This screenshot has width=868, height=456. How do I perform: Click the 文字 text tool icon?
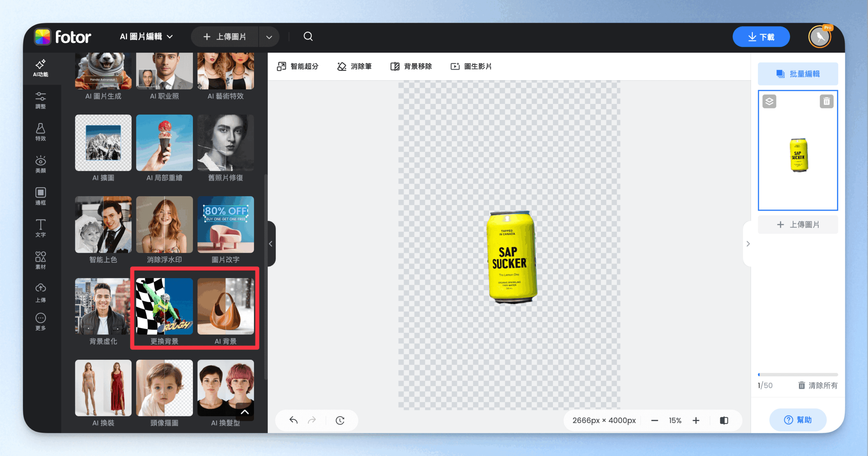[x=40, y=228]
